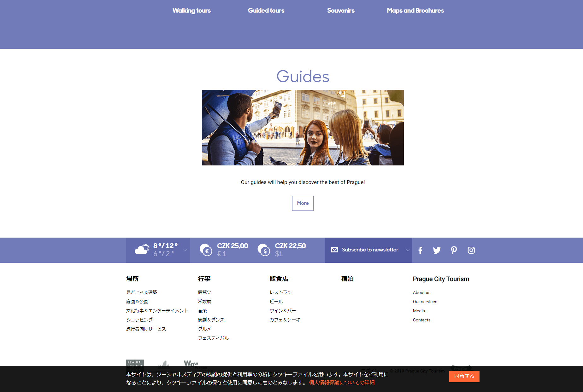
Task: Click the CZK 22.50 dollar rate
Action: point(290,246)
